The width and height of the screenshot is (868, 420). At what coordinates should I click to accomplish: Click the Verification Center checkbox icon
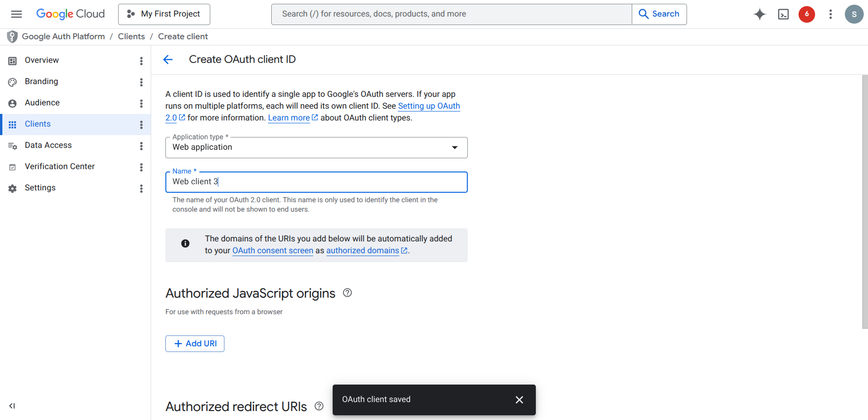(13, 167)
